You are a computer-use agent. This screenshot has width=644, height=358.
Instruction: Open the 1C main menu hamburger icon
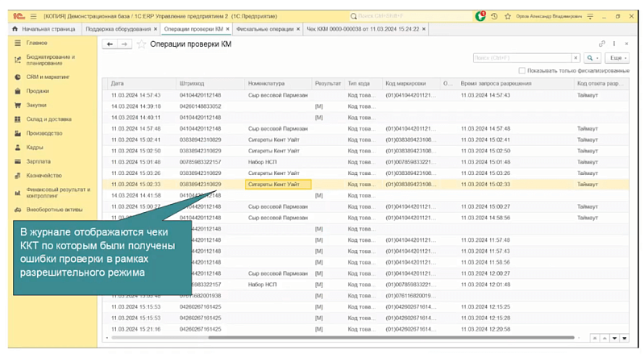[33, 16]
